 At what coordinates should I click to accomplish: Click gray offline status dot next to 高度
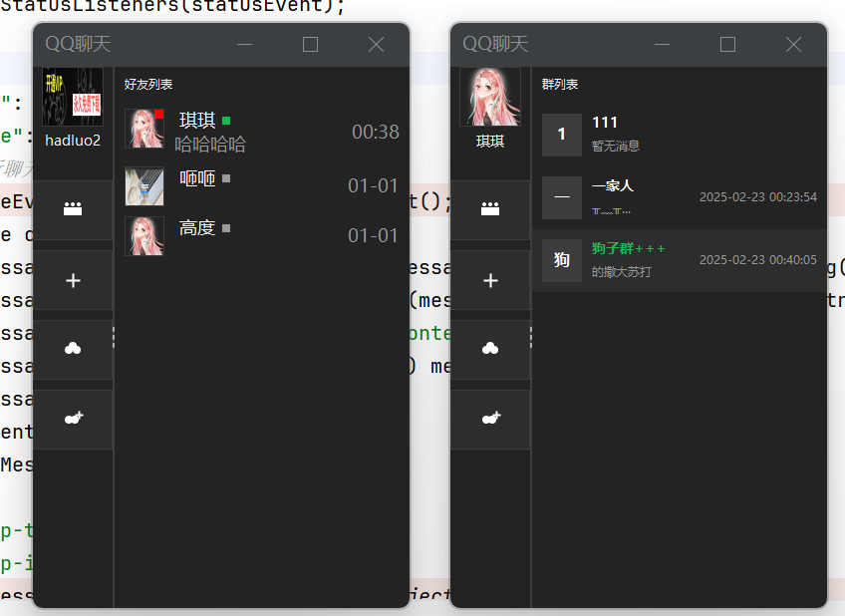[226, 228]
